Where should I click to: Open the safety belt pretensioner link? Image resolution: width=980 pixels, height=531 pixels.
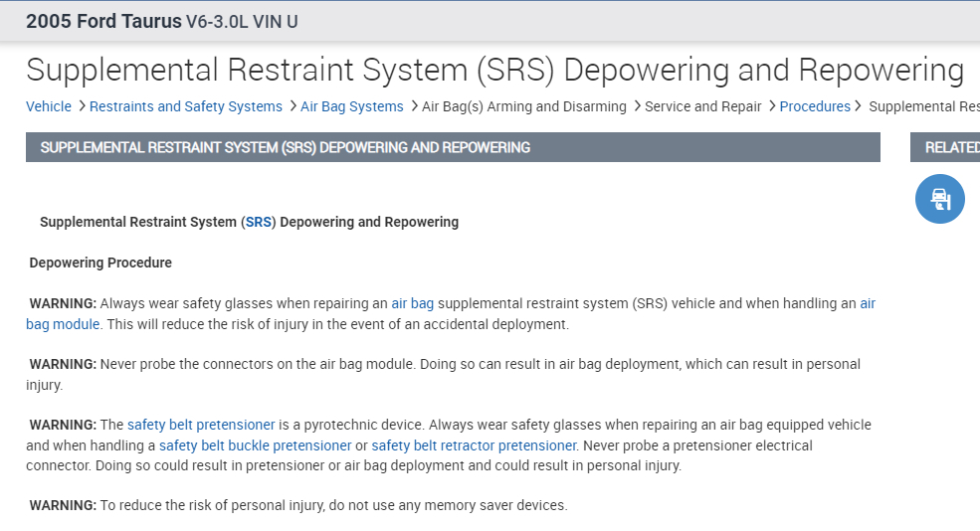[x=201, y=425]
